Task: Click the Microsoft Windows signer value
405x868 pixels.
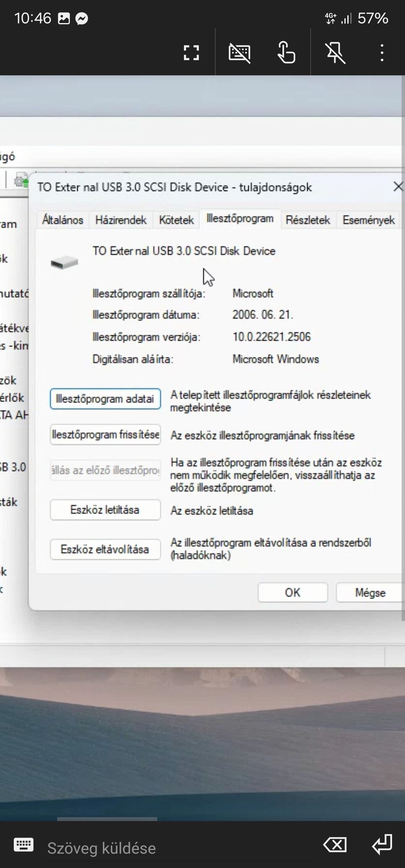Action: pos(275,359)
